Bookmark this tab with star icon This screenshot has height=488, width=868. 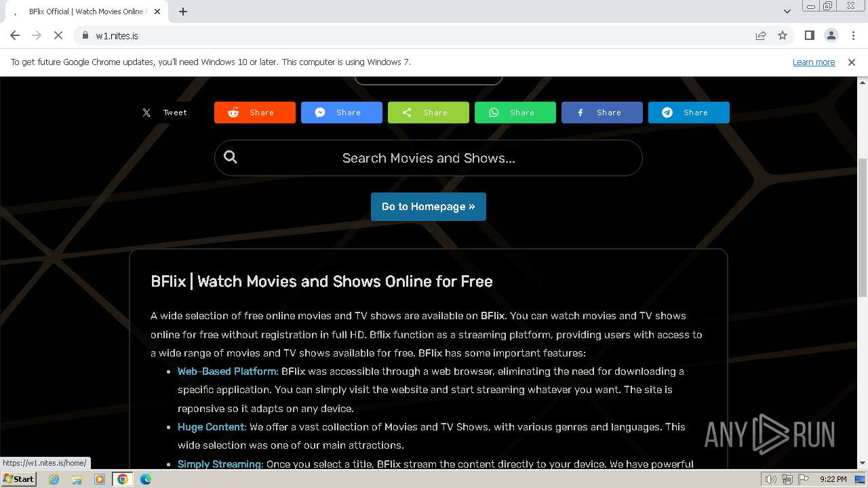[x=783, y=35]
